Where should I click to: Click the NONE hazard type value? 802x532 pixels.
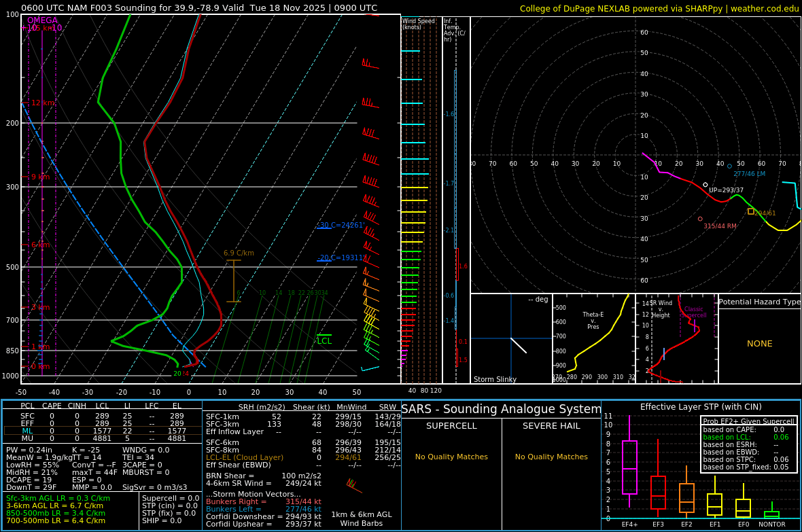click(x=760, y=344)
